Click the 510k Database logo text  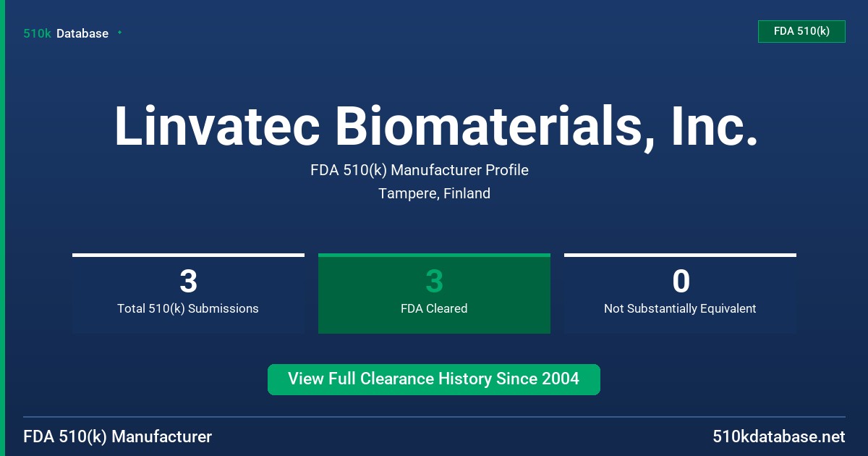[x=66, y=33]
